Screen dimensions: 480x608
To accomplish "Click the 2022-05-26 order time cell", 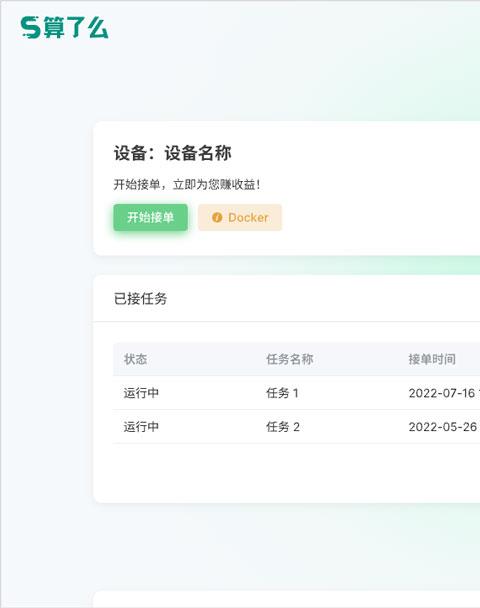I will [x=444, y=427].
